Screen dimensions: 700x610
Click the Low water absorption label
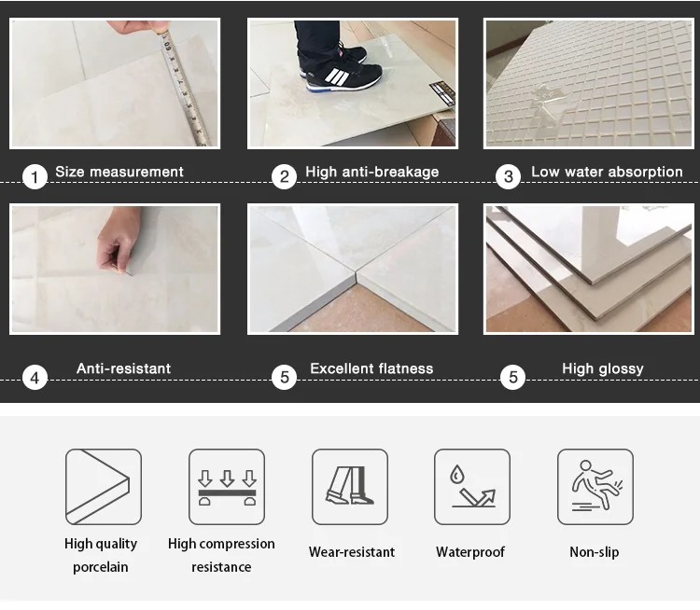tap(607, 172)
